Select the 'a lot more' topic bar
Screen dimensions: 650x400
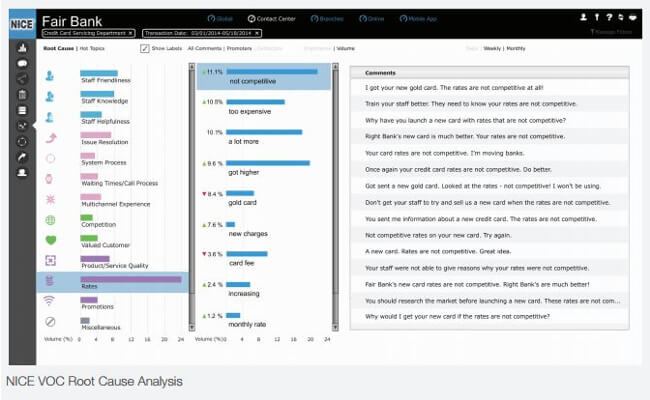[x=264, y=132]
